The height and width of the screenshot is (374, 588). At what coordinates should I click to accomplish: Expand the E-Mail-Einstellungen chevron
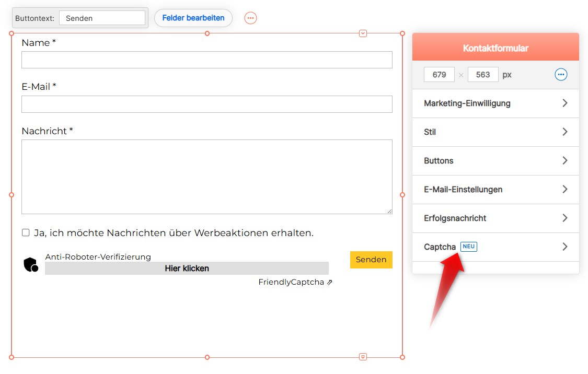pos(564,190)
